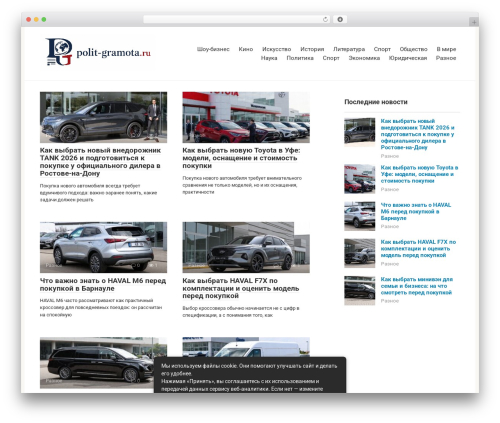Image resolution: width=500 pixels, height=423 pixels.
Task: Click the grey HAVAL F7X article image
Action: tap(246, 247)
